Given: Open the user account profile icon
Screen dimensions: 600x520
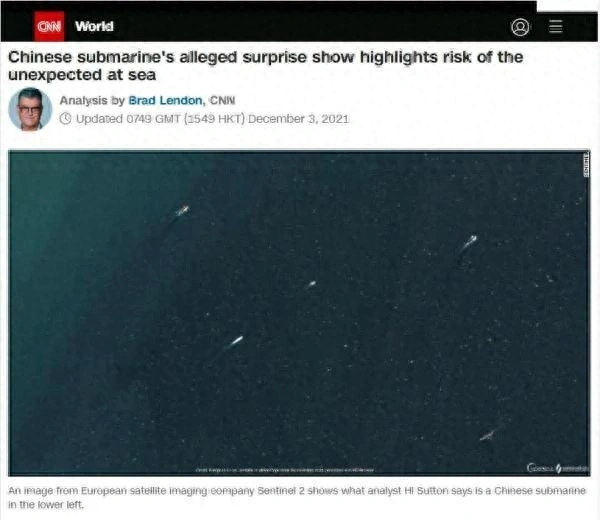Looking at the screenshot, I should [x=520, y=27].
